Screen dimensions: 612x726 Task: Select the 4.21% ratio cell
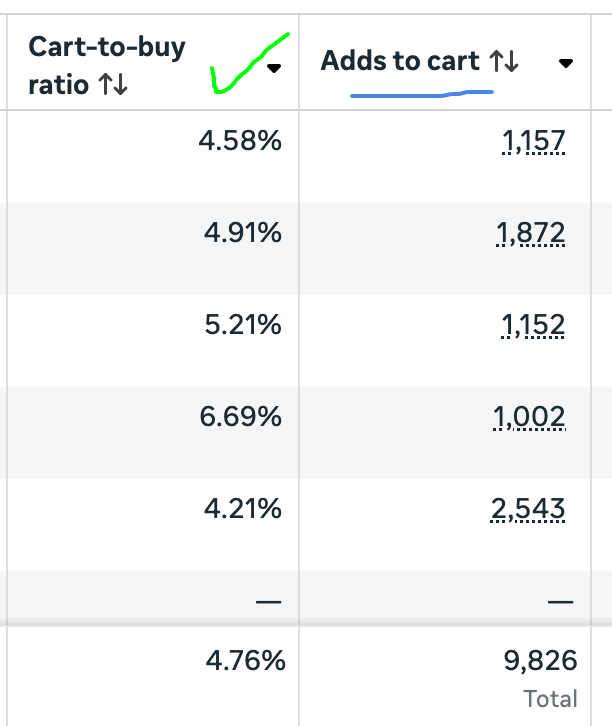point(242,510)
